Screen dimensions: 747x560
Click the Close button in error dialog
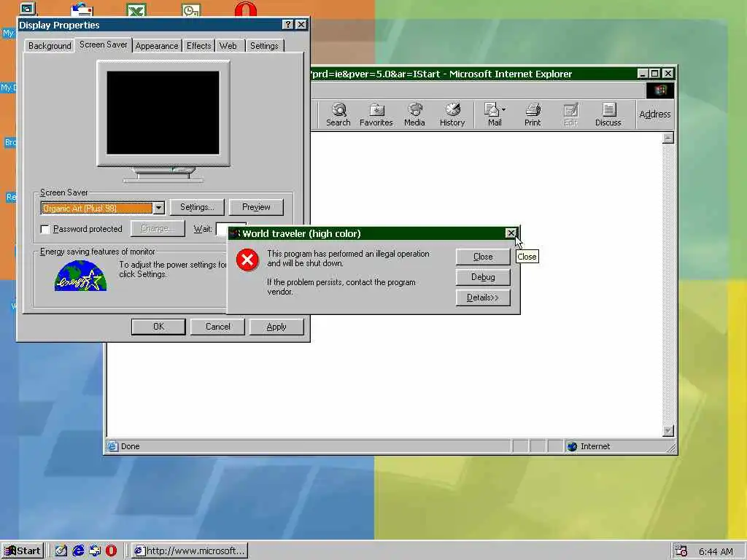click(x=483, y=257)
